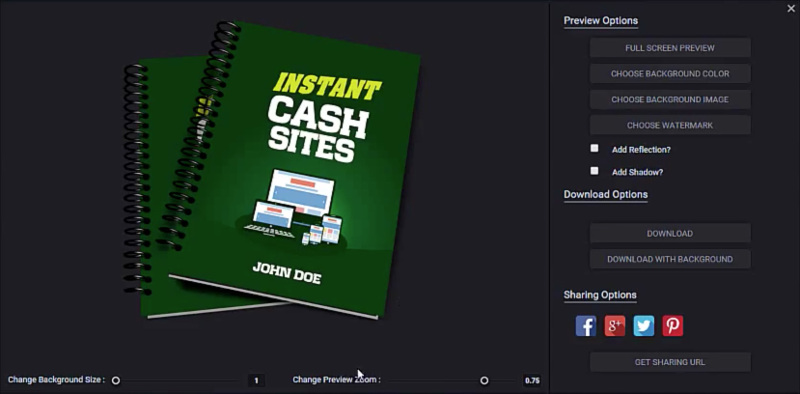
Task: Share via the Google Plus icon
Action: tap(615, 326)
